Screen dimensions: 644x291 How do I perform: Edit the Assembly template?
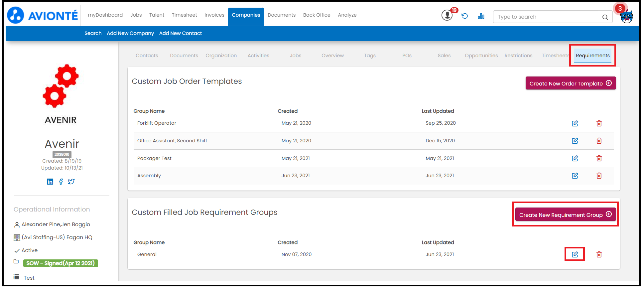(575, 176)
